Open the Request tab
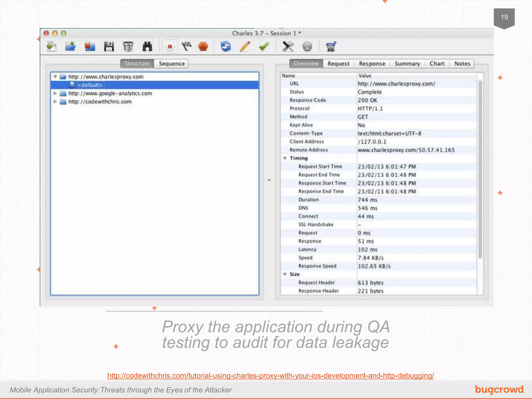Viewport: 532px width, 399px height. click(338, 64)
